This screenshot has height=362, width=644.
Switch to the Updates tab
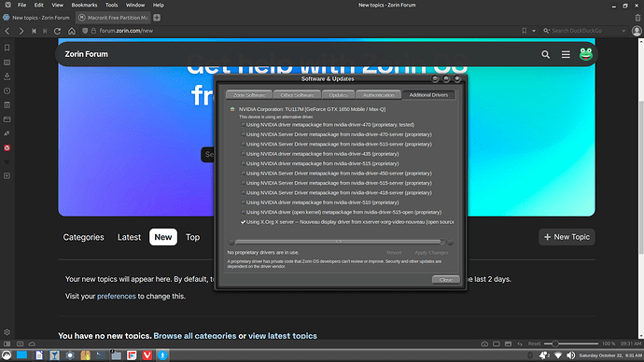click(338, 95)
